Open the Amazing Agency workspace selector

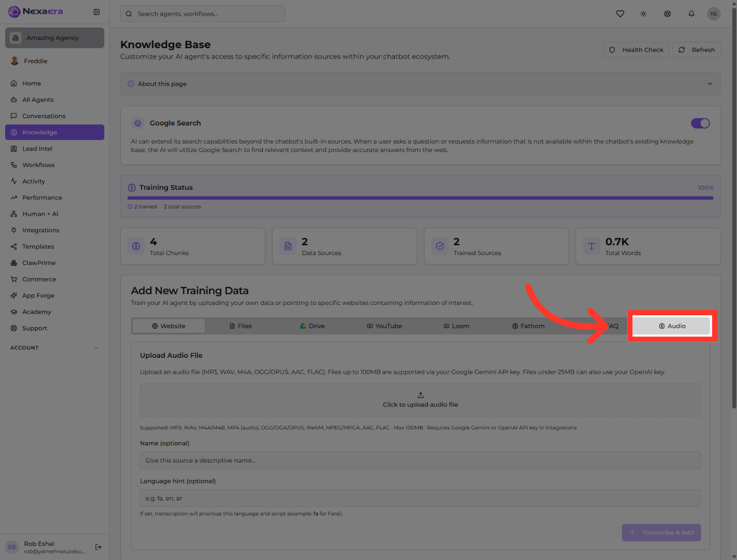54,38
